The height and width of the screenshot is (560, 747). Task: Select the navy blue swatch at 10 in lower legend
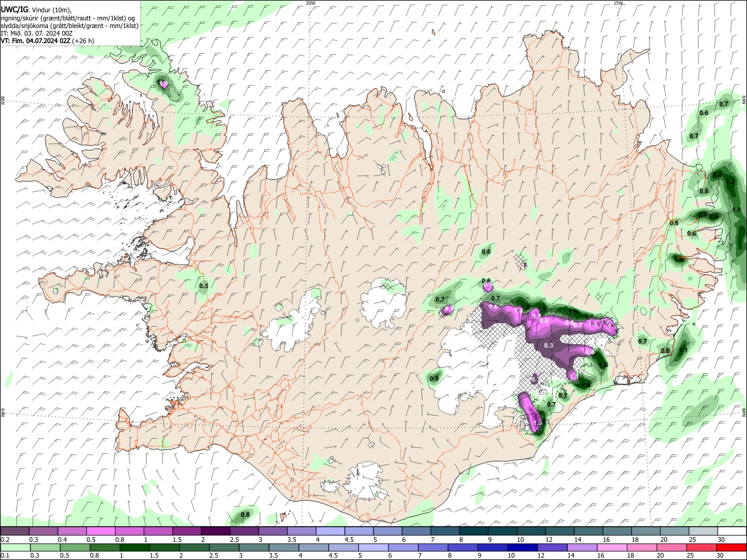tap(522, 547)
